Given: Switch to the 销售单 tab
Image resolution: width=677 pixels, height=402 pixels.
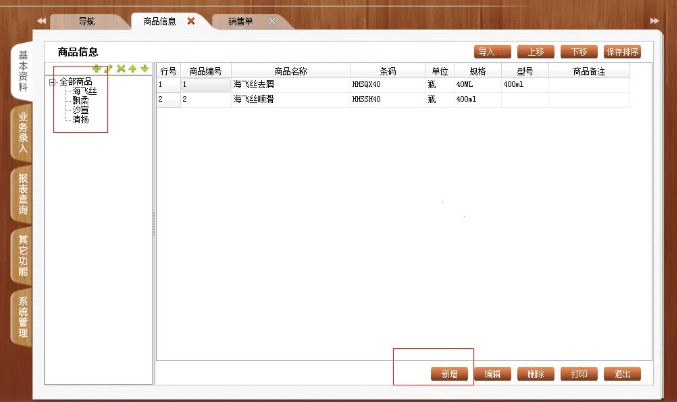Looking at the screenshot, I should [x=241, y=21].
